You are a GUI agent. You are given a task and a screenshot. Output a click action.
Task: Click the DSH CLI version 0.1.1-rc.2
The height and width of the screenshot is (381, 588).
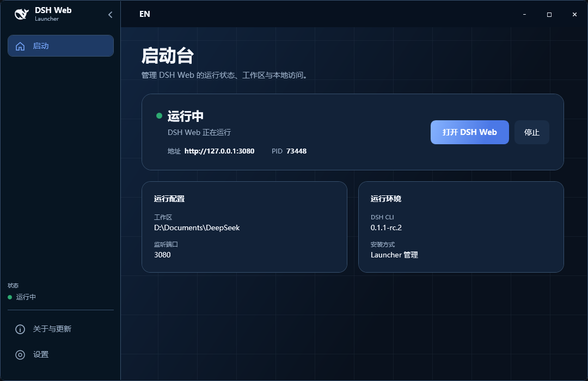[386, 228]
